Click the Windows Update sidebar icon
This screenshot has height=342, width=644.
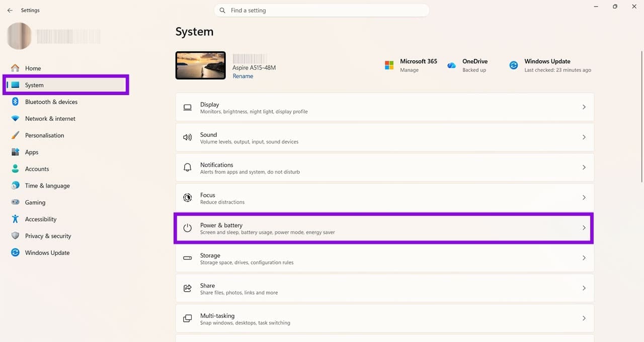(15, 252)
